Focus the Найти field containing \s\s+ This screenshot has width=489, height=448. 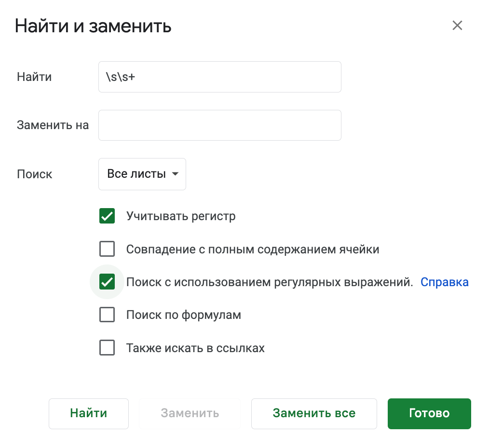219,77
